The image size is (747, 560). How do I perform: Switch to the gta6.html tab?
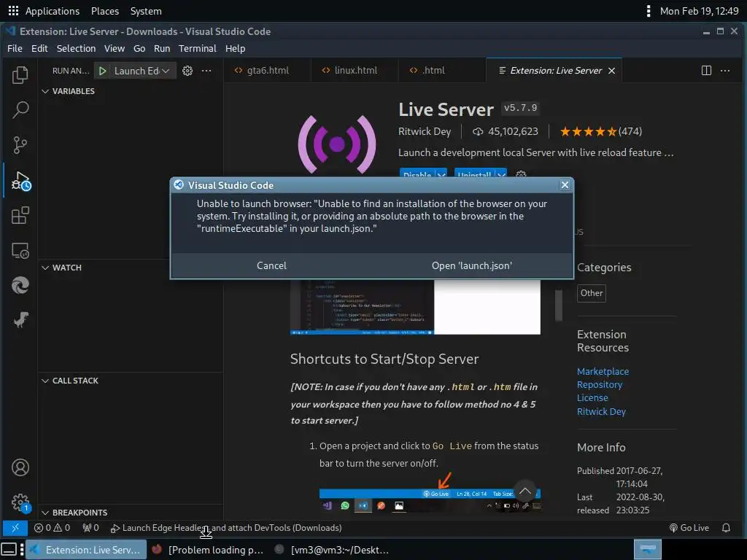(x=267, y=71)
